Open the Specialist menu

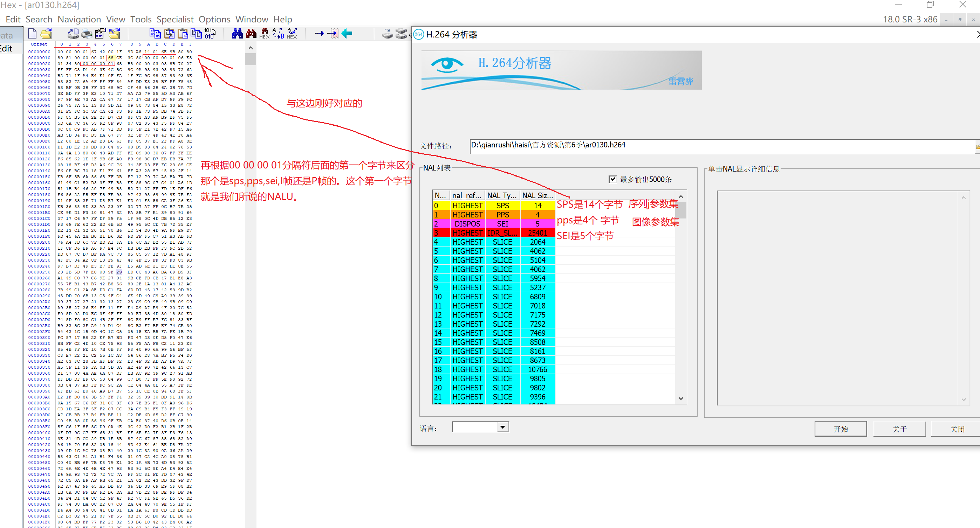click(175, 19)
